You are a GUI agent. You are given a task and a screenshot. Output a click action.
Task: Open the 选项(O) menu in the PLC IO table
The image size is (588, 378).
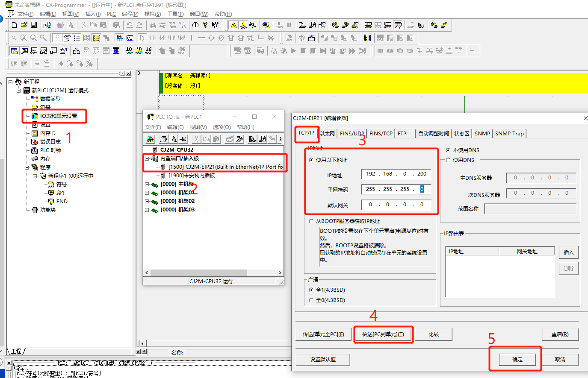pos(222,127)
